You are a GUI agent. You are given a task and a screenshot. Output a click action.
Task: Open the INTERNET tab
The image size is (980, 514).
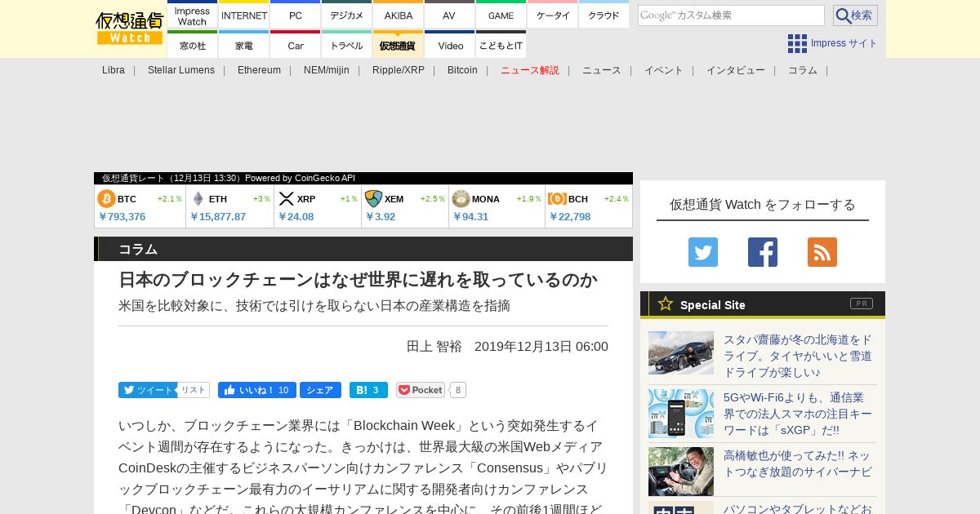coord(243,16)
